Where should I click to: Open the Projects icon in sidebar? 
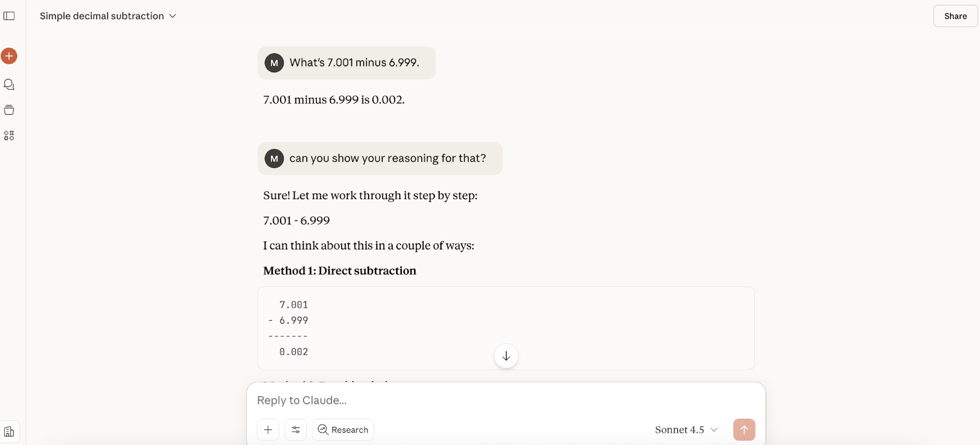pyautogui.click(x=9, y=110)
